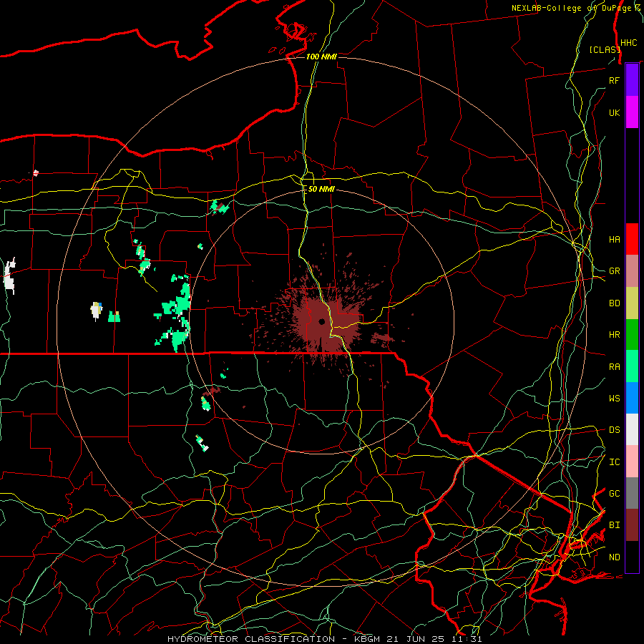Viewport: 644px width, 644px height.
Task: Click the HR dark green legend swatch
Action: (632, 334)
